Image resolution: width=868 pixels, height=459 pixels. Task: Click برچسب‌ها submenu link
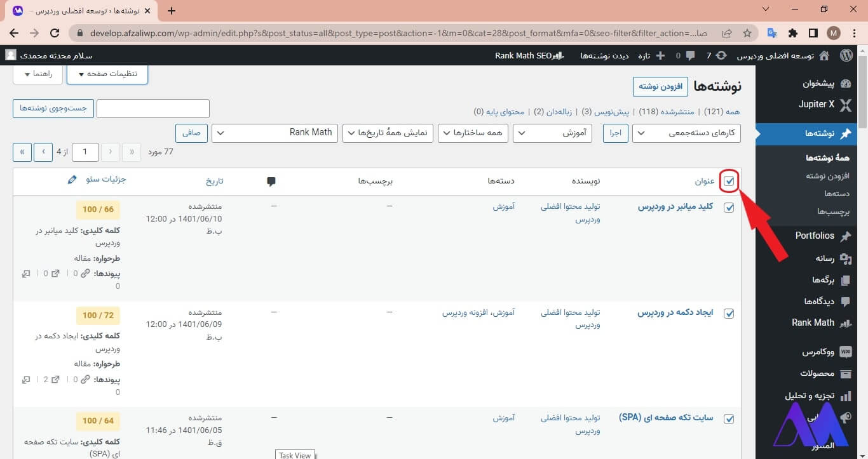click(x=834, y=211)
